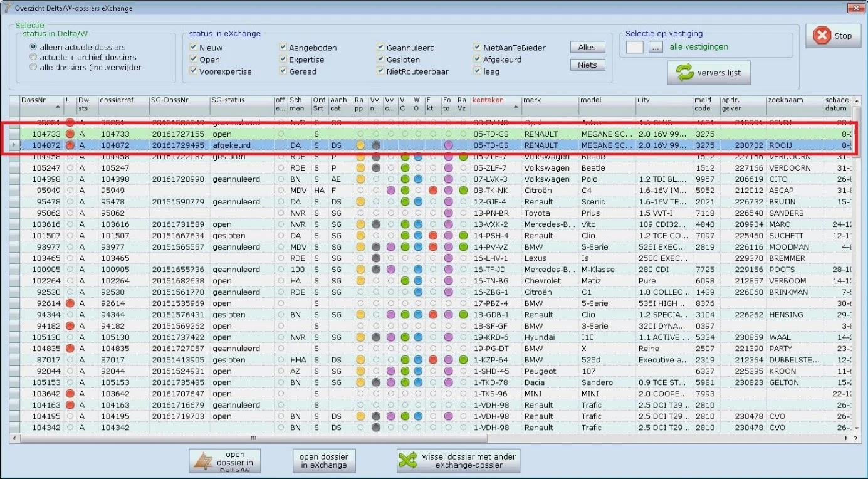Screen dimensions: 868x479
Task: Toggle the Afgekeurd checkbox
Action: pyautogui.click(x=478, y=60)
